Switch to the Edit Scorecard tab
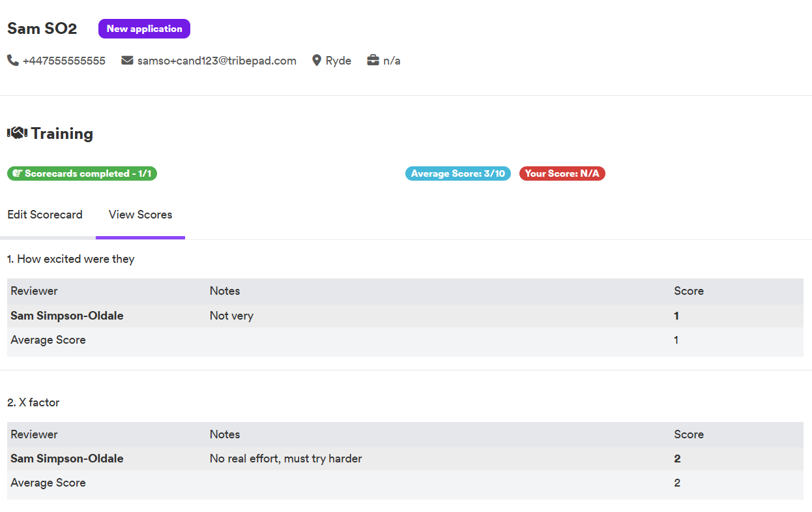 [x=45, y=215]
